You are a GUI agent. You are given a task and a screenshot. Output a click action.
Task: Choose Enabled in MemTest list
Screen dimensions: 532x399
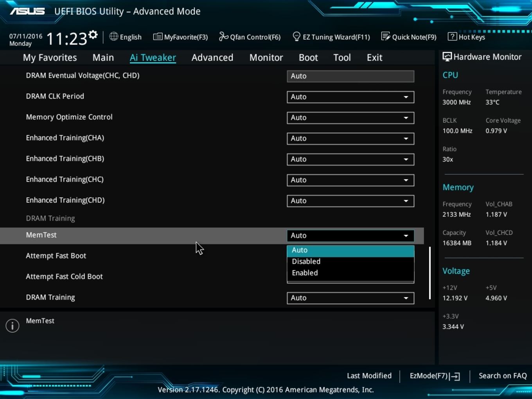point(350,273)
